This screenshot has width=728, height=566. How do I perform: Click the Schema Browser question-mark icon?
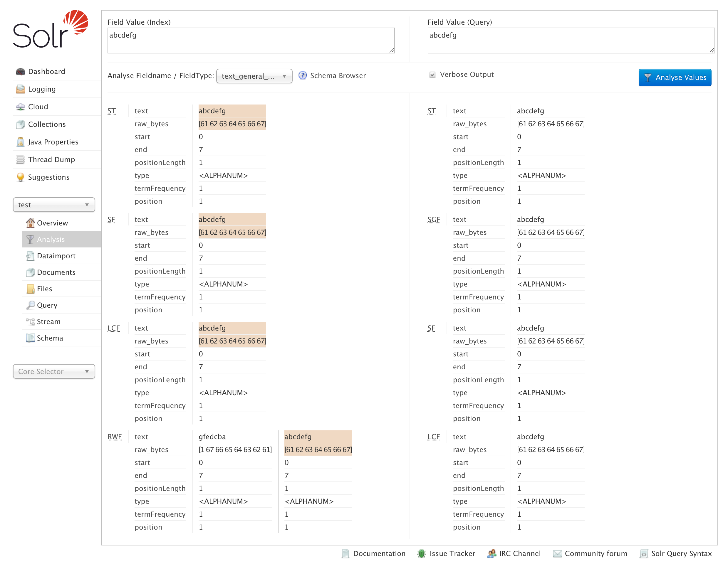(x=302, y=76)
